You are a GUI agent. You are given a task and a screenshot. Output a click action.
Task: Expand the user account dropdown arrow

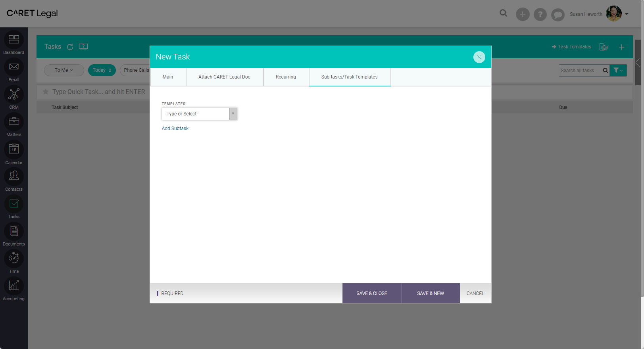pyautogui.click(x=627, y=14)
